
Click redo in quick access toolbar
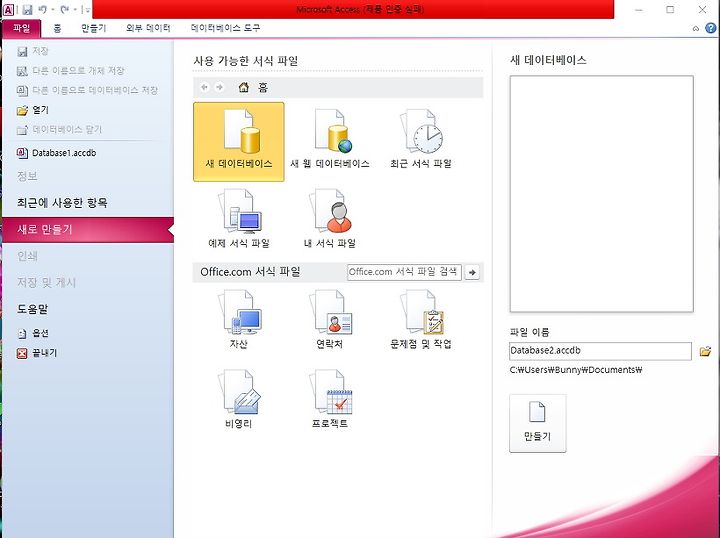(x=64, y=9)
